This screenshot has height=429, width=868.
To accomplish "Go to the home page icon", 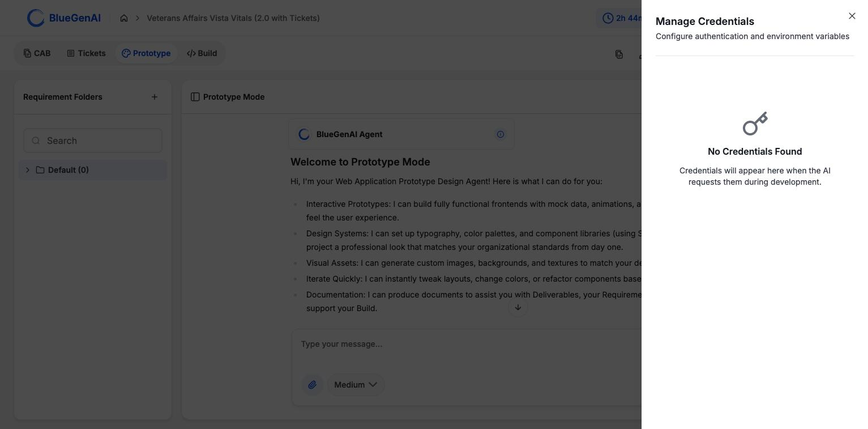I will point(124,18).
